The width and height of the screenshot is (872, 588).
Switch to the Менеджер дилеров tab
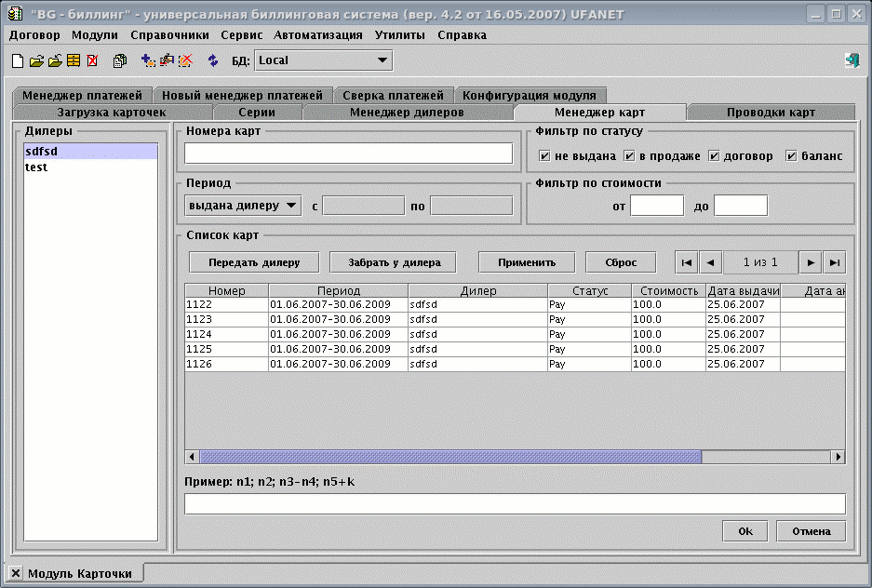coord(406,113)
